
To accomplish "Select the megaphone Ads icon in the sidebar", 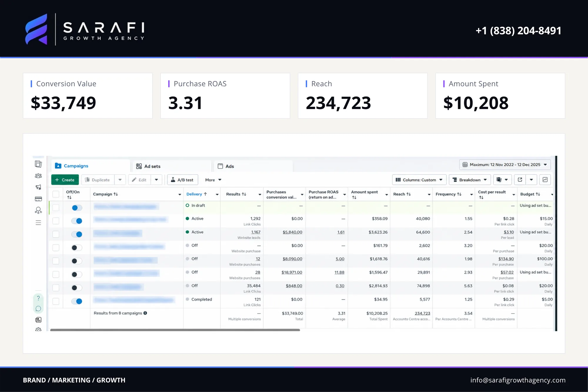I will pos(38,187).
